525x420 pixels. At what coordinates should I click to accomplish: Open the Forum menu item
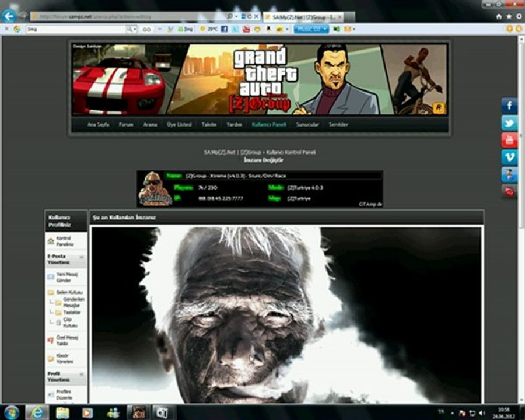(x=126, y=125)
